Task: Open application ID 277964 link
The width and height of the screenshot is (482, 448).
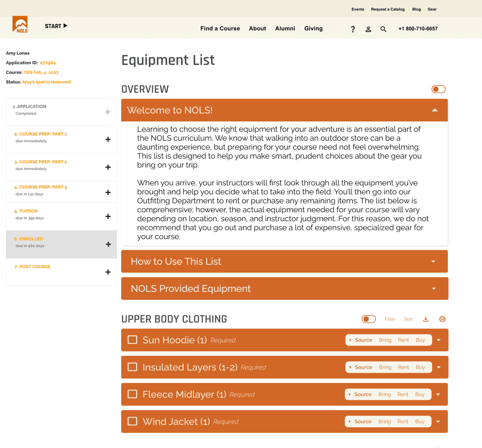Action: tap(48, 63)
